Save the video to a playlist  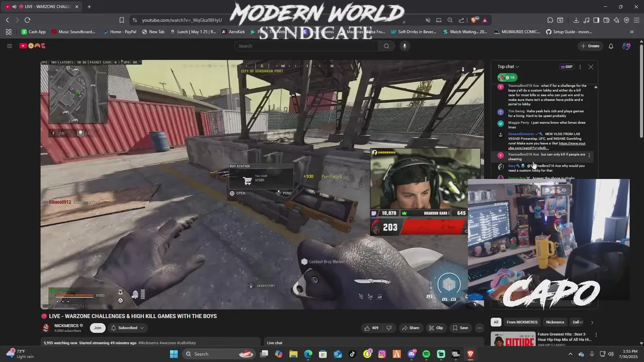460,328
